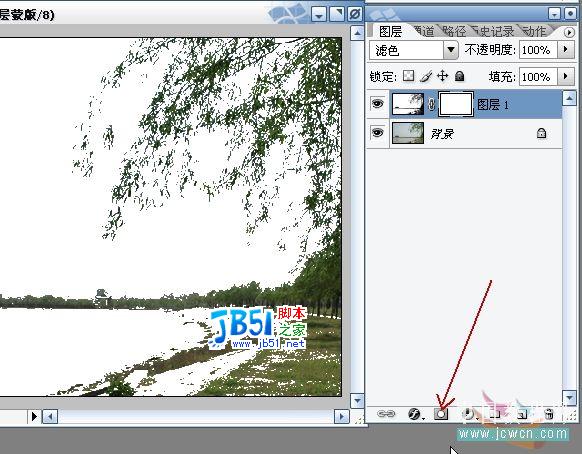Switch to the 通道 channels tab

coord(424,32)
